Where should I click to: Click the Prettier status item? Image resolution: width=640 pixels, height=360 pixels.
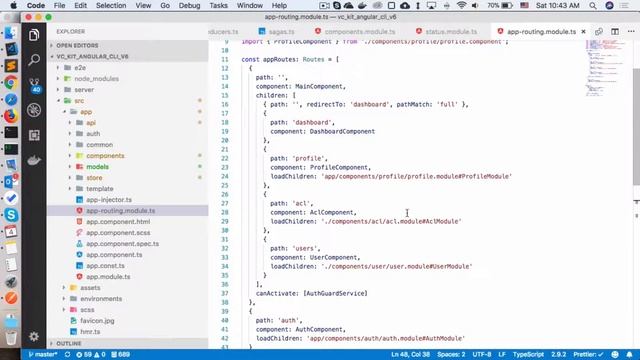pos(588,354)
